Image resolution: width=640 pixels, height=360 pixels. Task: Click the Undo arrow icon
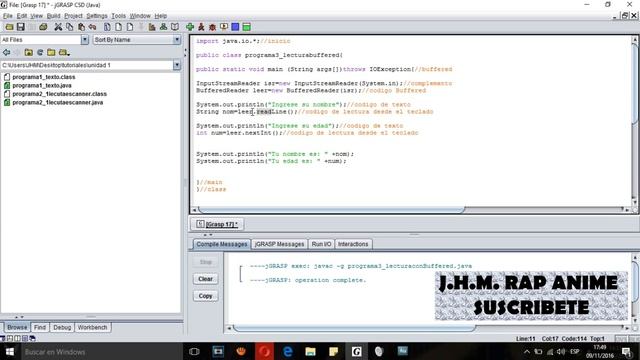(93, 27)
